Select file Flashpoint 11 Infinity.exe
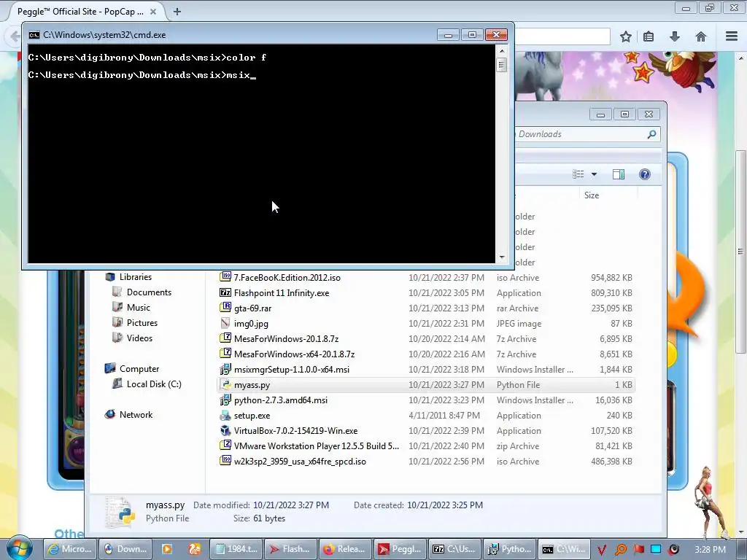This screenshot has height=560, width=747. (281, 293)
